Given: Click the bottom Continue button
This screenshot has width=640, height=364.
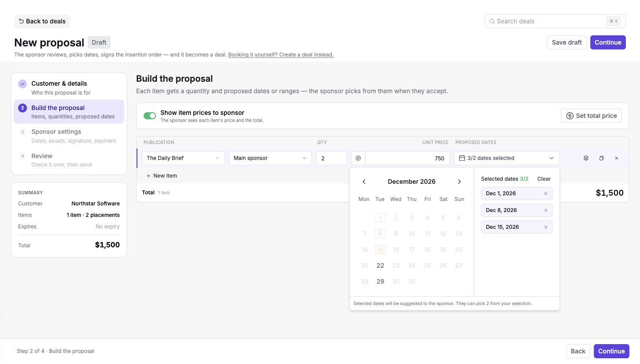Looking at the screenshot, I should tap(611, 351).
